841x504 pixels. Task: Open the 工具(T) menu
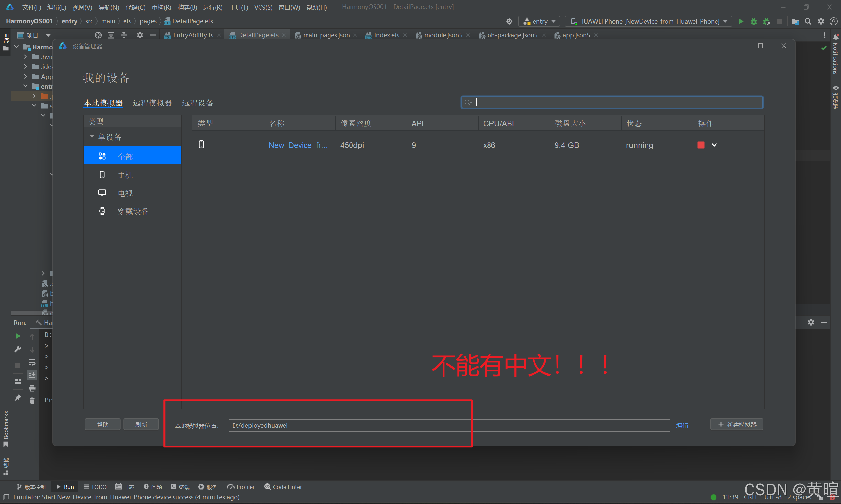click(x=239, y=7)
